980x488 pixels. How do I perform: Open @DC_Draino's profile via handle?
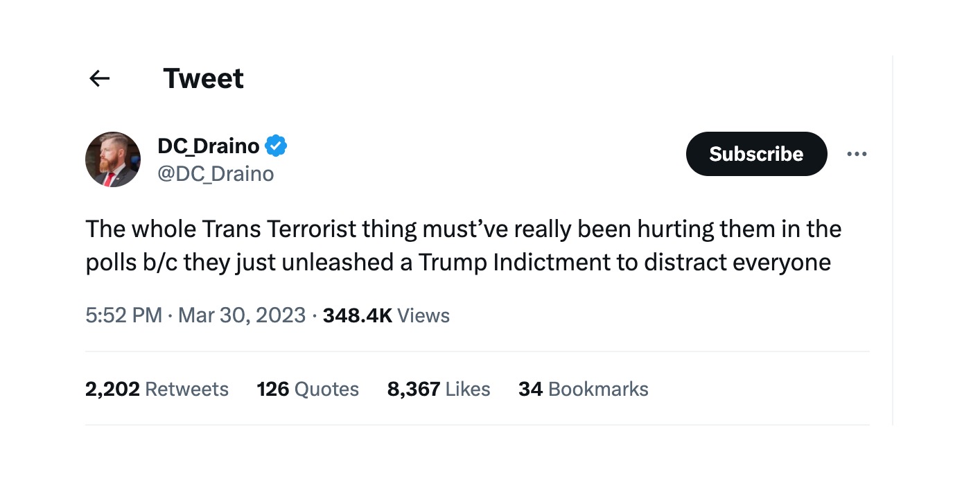tap(216, 174)
